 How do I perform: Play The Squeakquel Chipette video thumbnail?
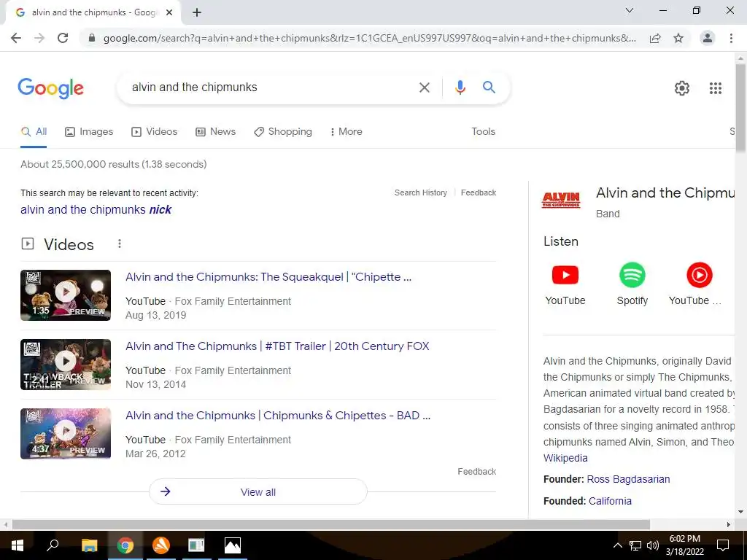66,295
